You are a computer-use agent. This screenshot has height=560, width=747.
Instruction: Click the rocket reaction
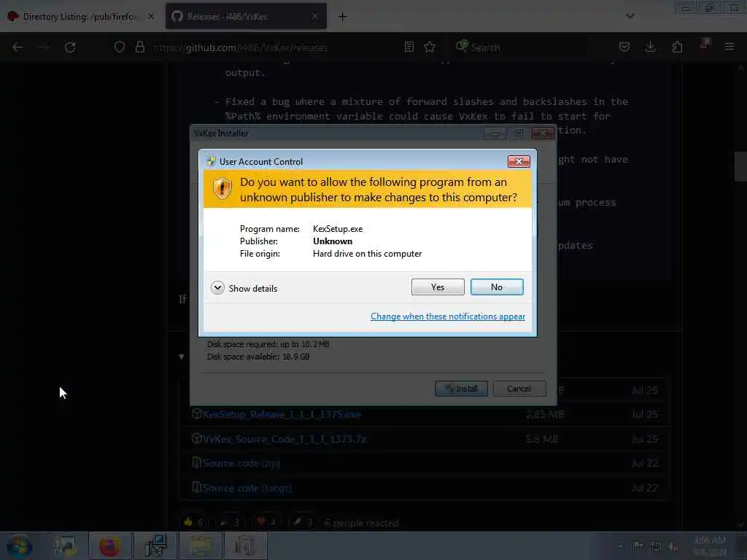click(303, 522)
